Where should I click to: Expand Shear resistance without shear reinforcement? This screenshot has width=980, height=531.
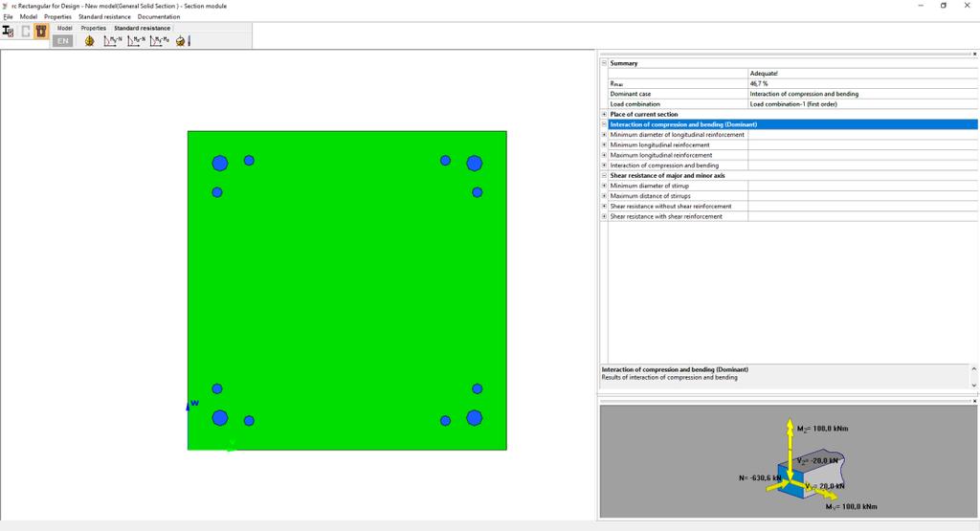click(605, 206)
